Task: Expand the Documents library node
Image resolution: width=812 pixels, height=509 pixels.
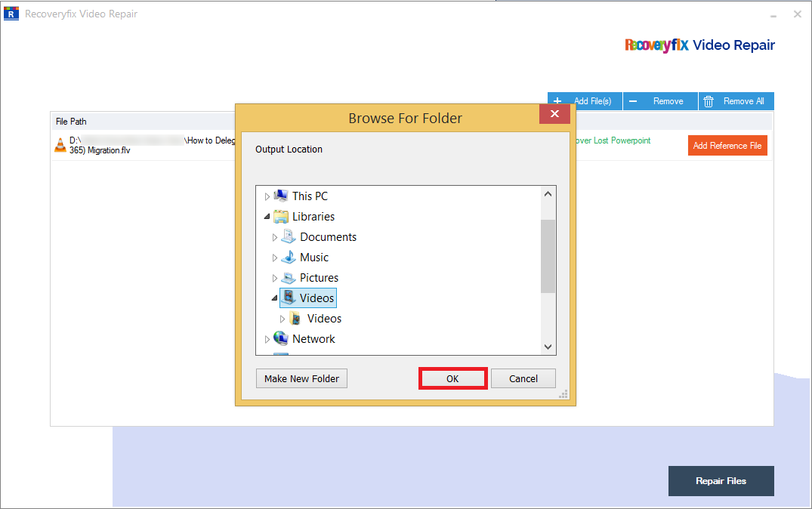Action: 274,237
